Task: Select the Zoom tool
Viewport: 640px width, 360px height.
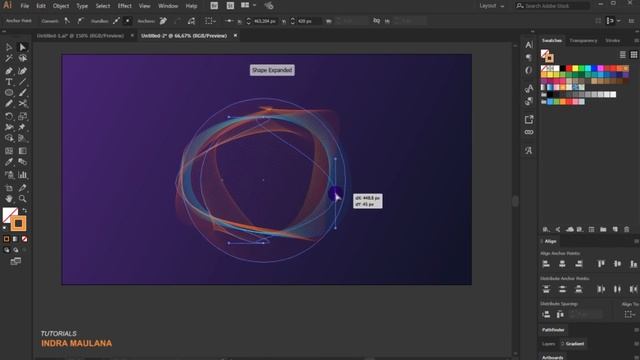Action: click(x=22, y=199)
